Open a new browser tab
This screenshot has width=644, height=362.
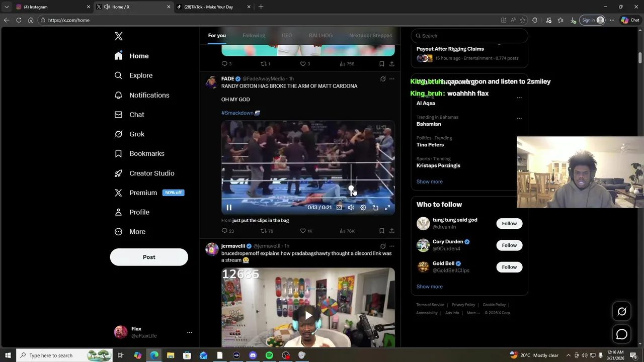pos(261,7)
